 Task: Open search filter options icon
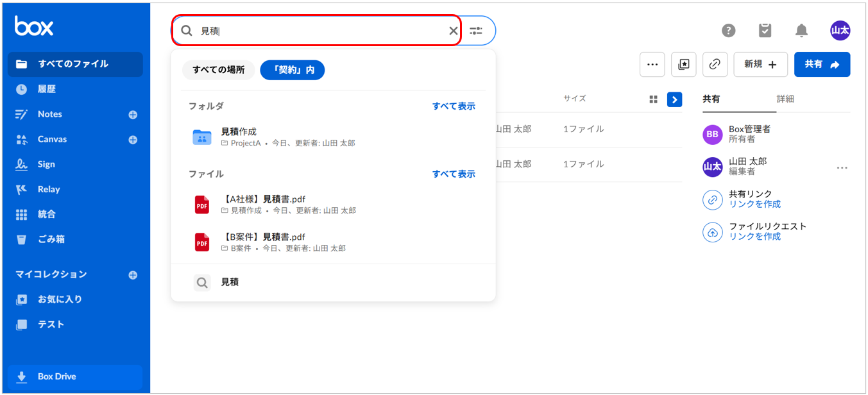pos(476,31)
